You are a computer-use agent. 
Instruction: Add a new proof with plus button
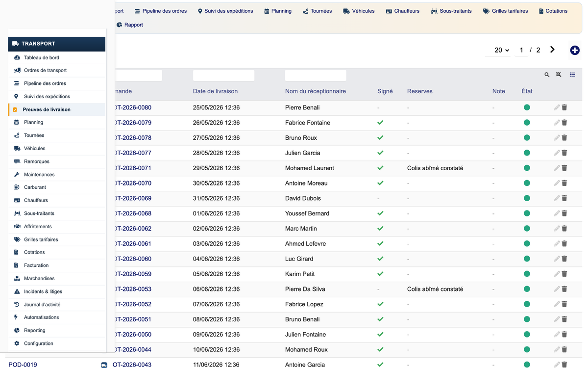point(575,50)
